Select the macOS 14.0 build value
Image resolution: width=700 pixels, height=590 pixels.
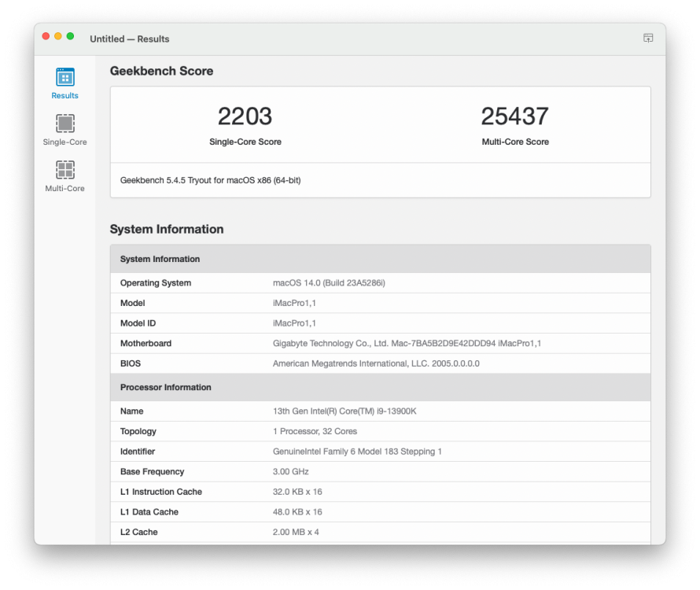tap(329, 282)
